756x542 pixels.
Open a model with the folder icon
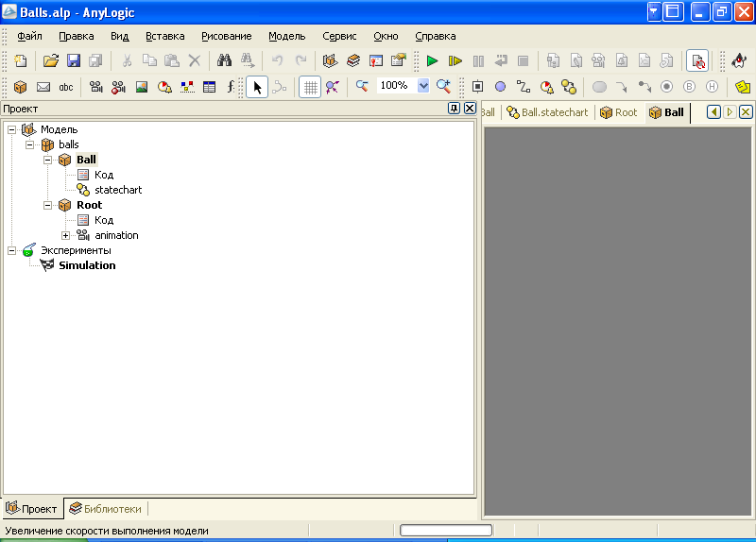point(51,60)
